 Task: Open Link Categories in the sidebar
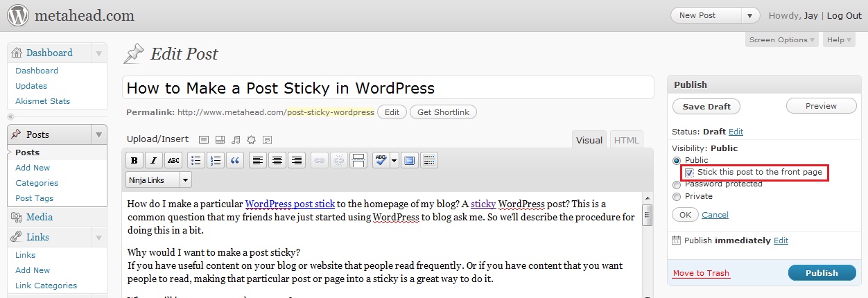click(46, 286)
